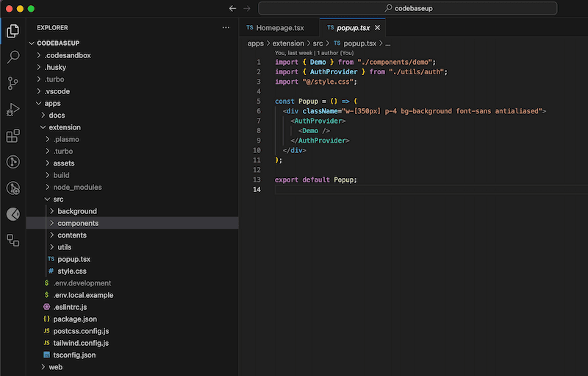Open the Explorer view in activity bar
Screen dimensions: 588x376
[12, 31]
